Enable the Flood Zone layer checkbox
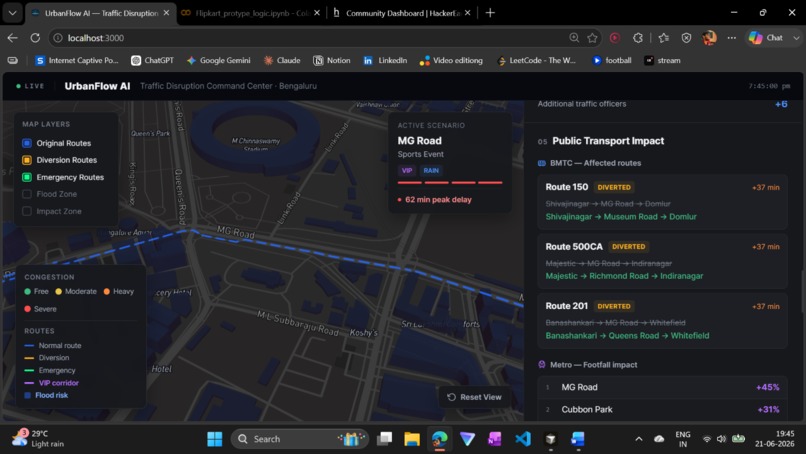The width and height of the screenshot is (806, 454). (x=27, y=194)
